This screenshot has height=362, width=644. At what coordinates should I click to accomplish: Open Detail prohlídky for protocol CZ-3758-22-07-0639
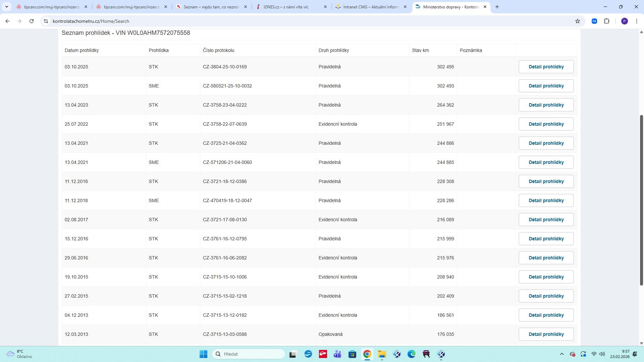(x=546, y=124)
